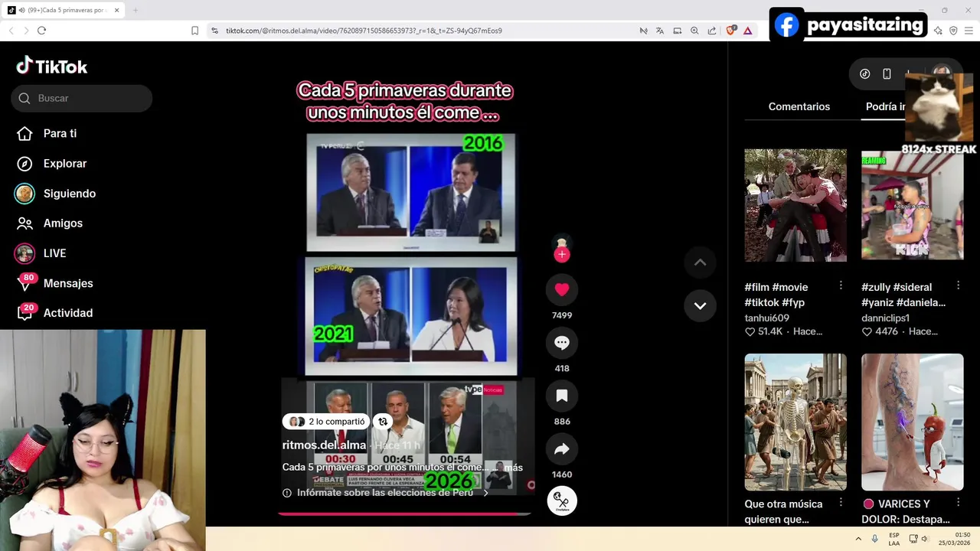Image resolution: width=980 pixels, height=551 pixels.
Task: Click the repost icon button
Action: [383, 422]
